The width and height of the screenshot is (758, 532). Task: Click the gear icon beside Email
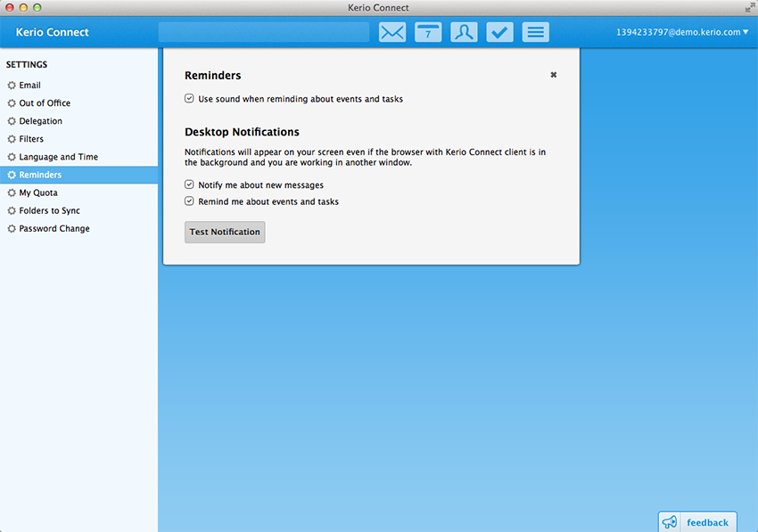(12, 86)
